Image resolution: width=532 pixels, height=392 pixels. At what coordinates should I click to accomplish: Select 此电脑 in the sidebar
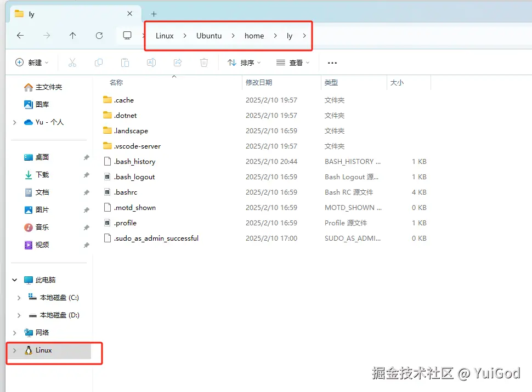point(39,280)
